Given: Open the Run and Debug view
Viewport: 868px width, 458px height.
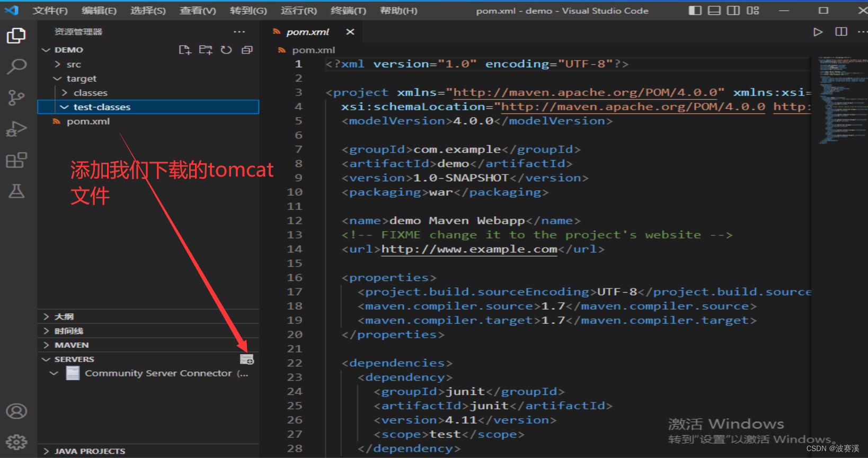Looking at the screenshot, I should click(16, 129).
